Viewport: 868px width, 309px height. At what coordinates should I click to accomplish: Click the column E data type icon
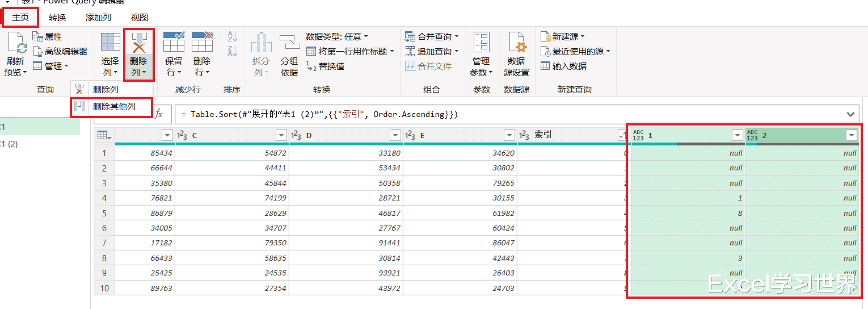(x=411, y=135)
